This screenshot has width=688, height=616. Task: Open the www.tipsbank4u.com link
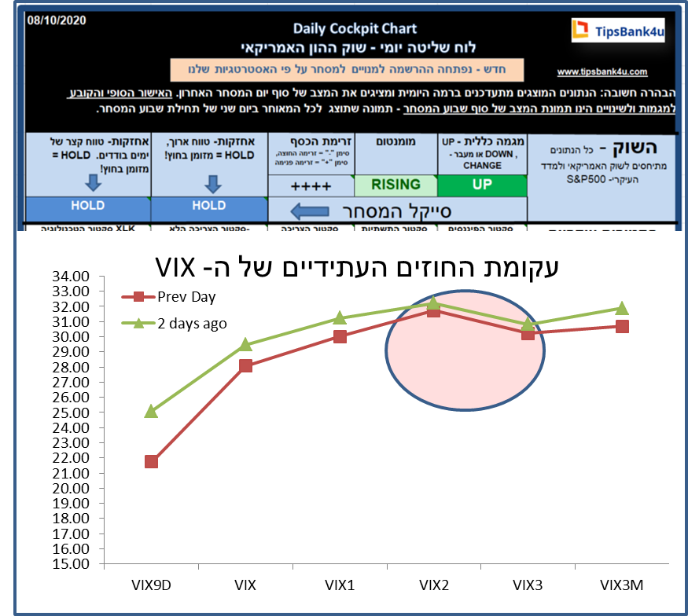pyautogui.click(x=602, y=71)
